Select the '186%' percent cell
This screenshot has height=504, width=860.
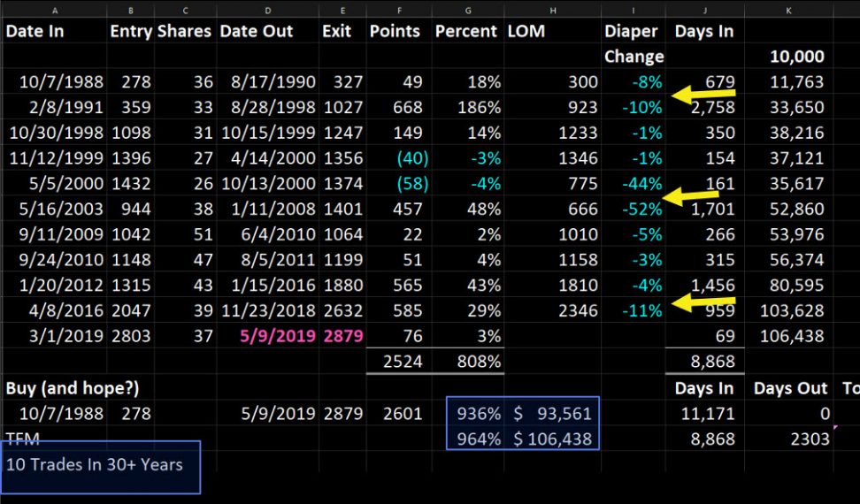(x=468, y=107)
